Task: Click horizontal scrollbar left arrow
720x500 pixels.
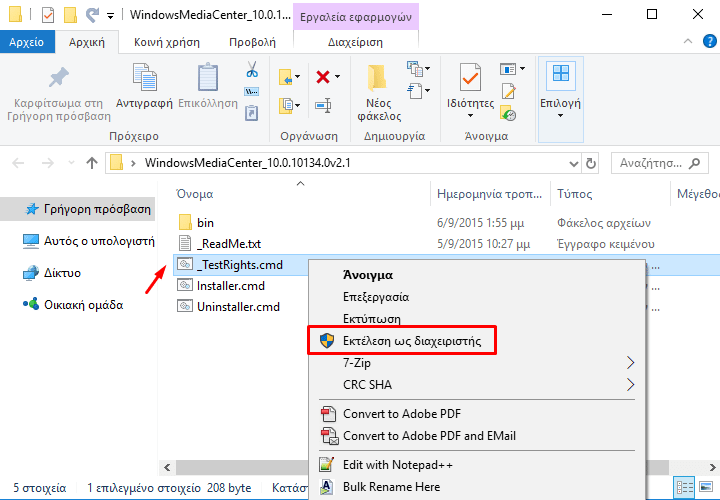Action: click(167, 467)
